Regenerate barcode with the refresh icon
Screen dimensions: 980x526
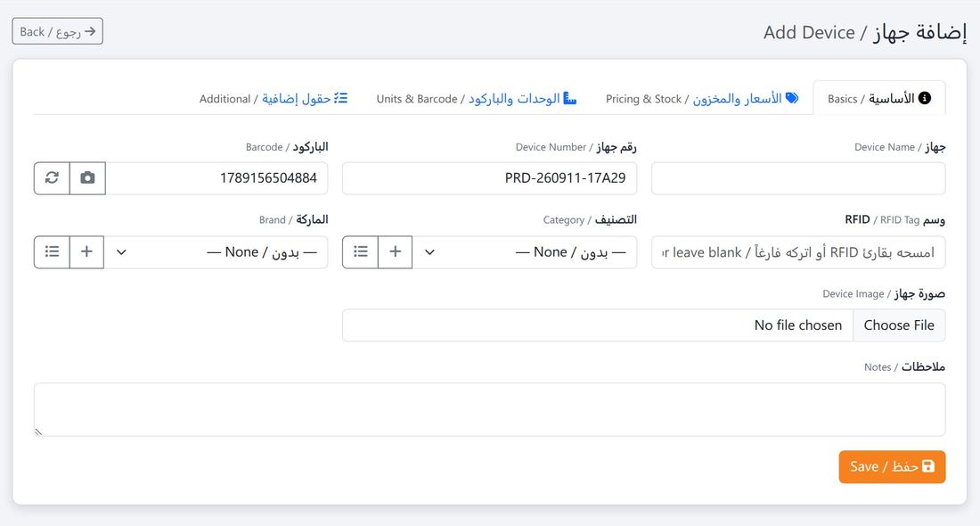tap(52, 178)
